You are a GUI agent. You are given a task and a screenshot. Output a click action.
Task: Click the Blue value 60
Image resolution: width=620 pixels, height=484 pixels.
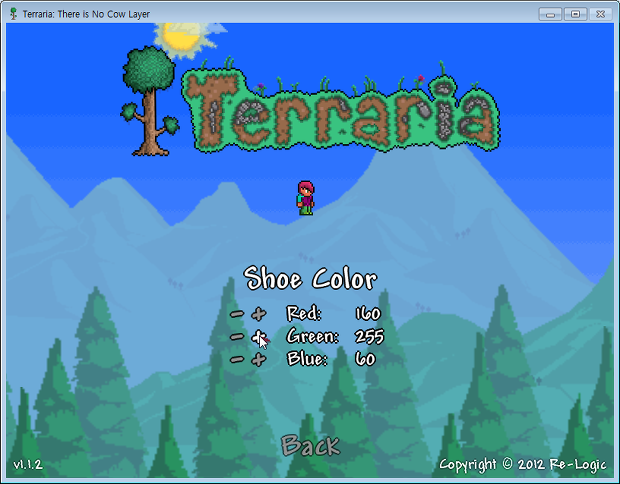[365, 359]
